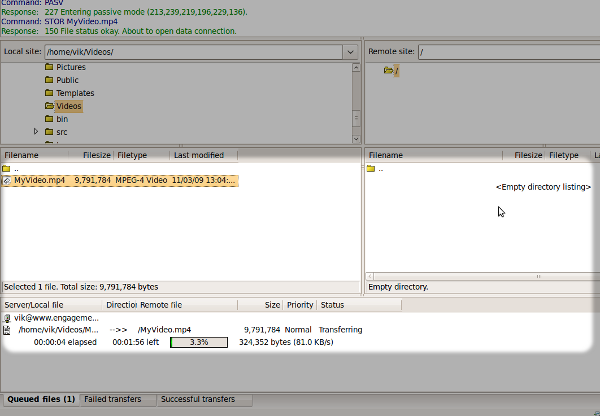
Task: Select MyVideo.mp4 in local file list
Action: point(120,180)
